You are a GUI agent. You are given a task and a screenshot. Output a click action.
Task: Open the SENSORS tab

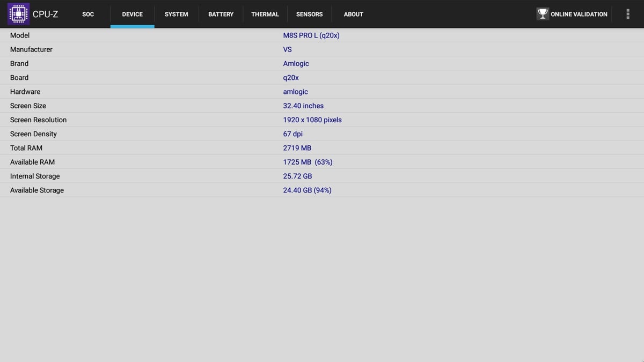[309, 14]
